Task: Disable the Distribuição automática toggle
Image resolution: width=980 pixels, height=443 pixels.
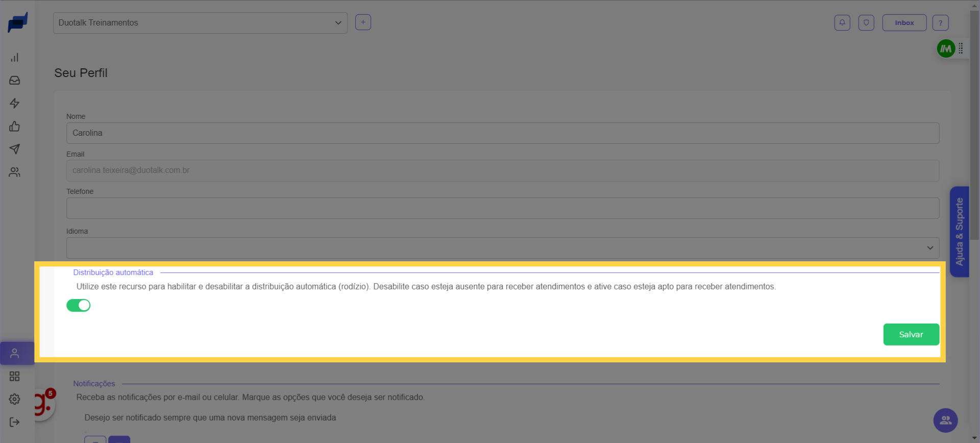Action: click(x=79, y=305)
